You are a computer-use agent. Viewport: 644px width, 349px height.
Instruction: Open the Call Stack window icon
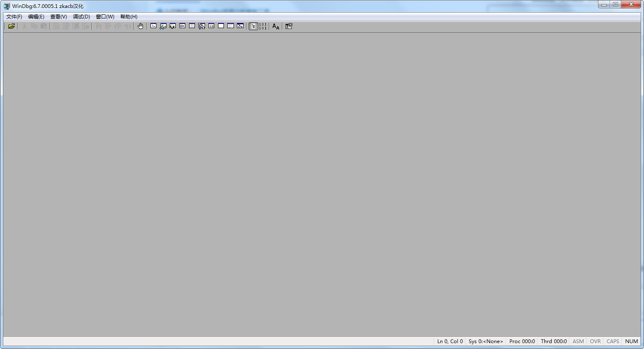coord(202,26)
